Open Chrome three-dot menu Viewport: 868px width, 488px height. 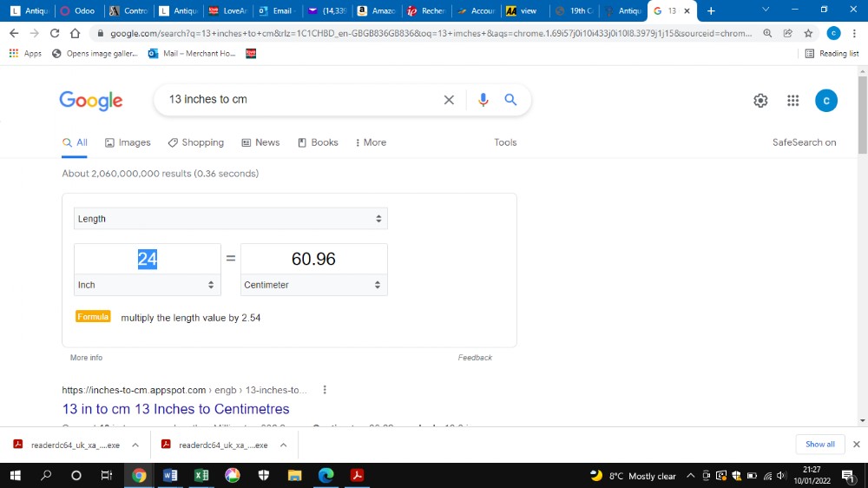click(854, 33)
